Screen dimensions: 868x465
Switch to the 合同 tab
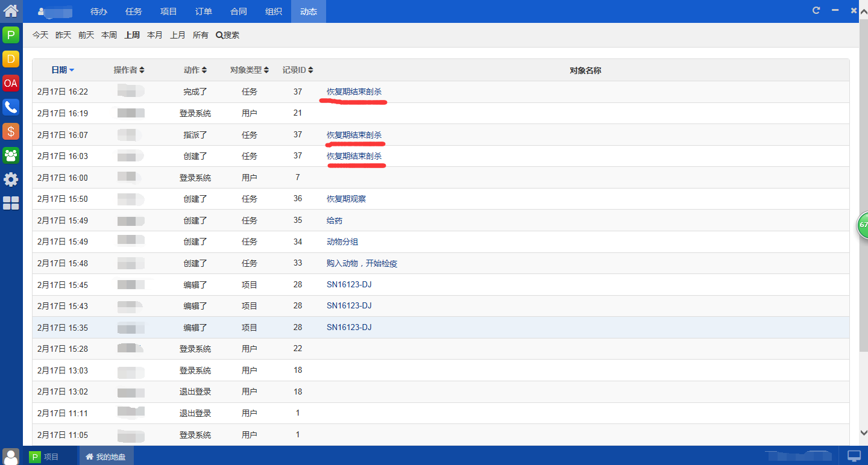[239, 11]
